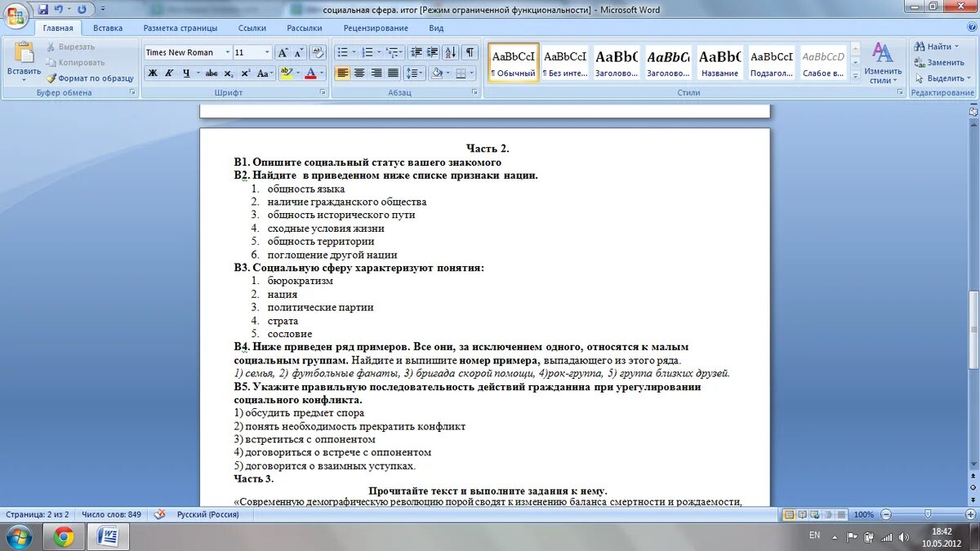Open bullets list dropdown arrow
The height and width of the screenshot is (551, 980).
354,52
